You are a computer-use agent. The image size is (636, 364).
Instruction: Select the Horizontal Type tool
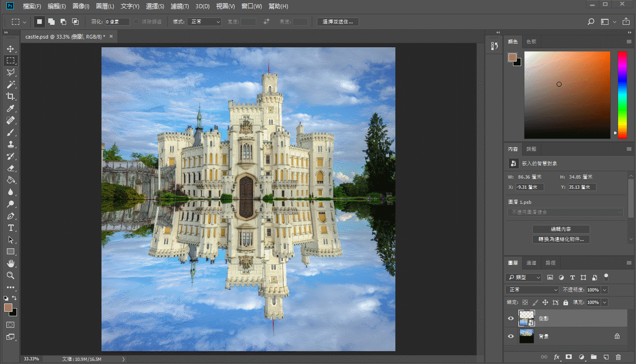(x=10, y=228)
